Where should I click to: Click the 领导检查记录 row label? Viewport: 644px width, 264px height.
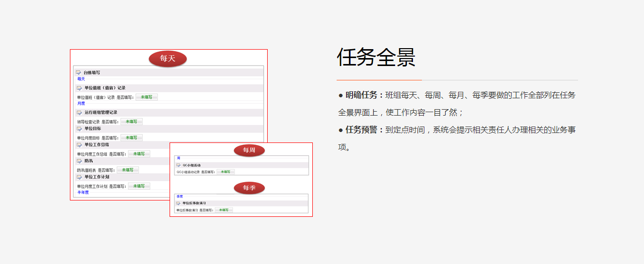click(x=88, y=122)
